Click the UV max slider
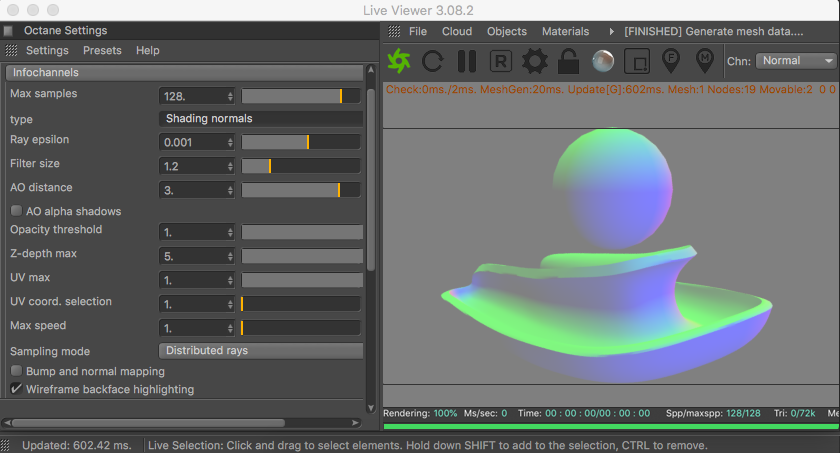 tap(302, 280)
